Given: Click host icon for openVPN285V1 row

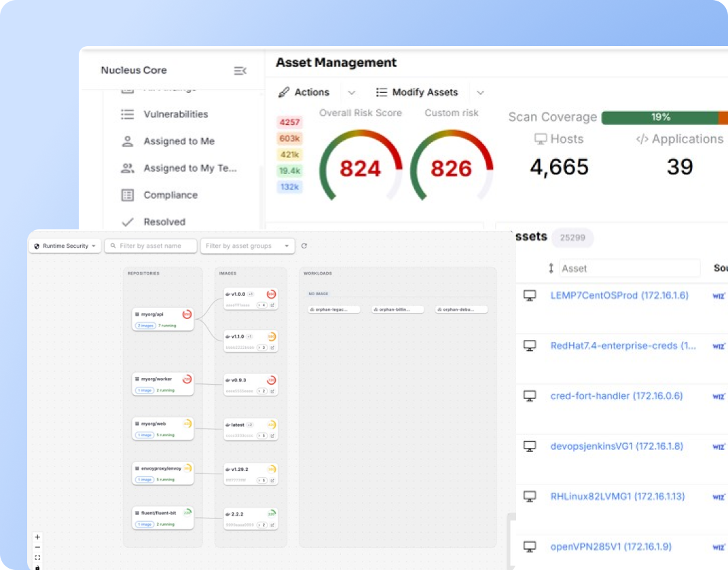Looking at the screenshot, I should [x=530, y=547].
